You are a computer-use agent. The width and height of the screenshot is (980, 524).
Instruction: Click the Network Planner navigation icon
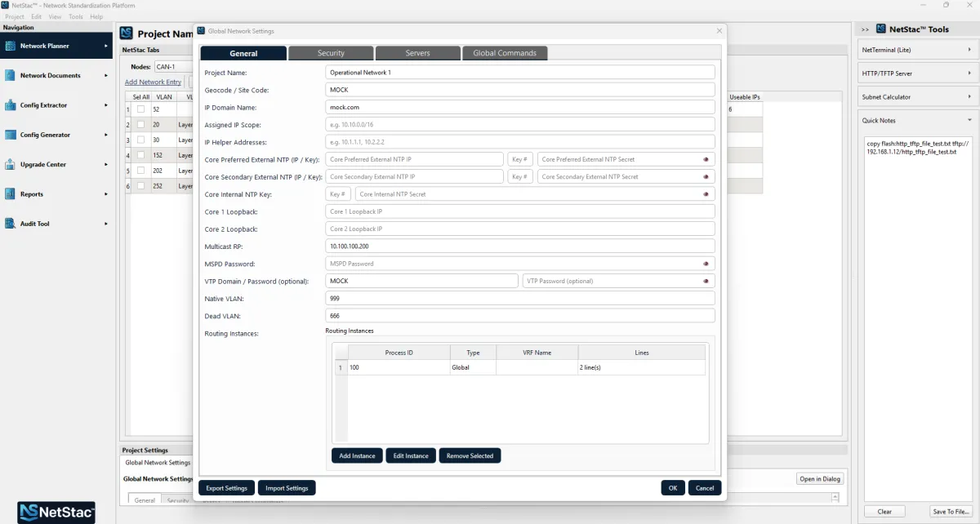(x=11, y=46)
